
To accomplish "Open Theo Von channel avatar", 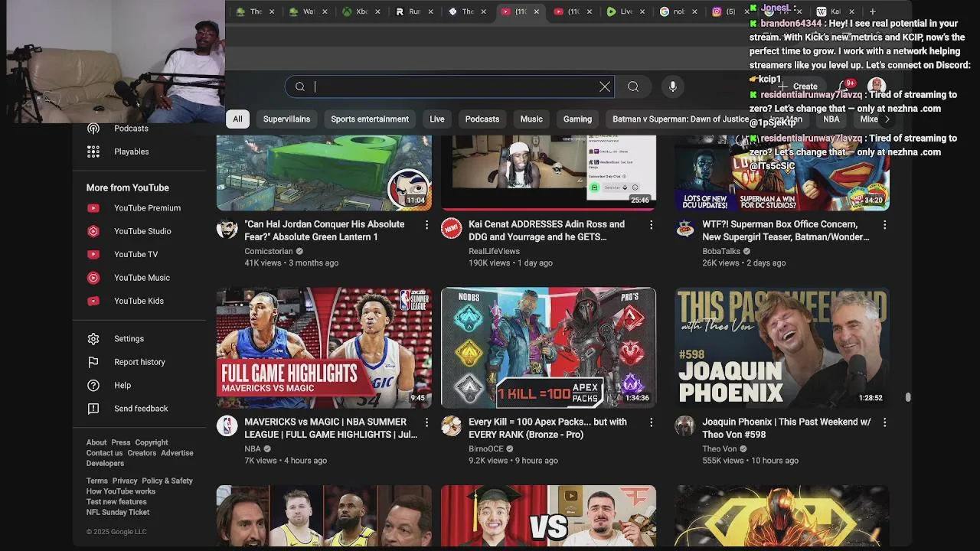I will pos(685,425).
